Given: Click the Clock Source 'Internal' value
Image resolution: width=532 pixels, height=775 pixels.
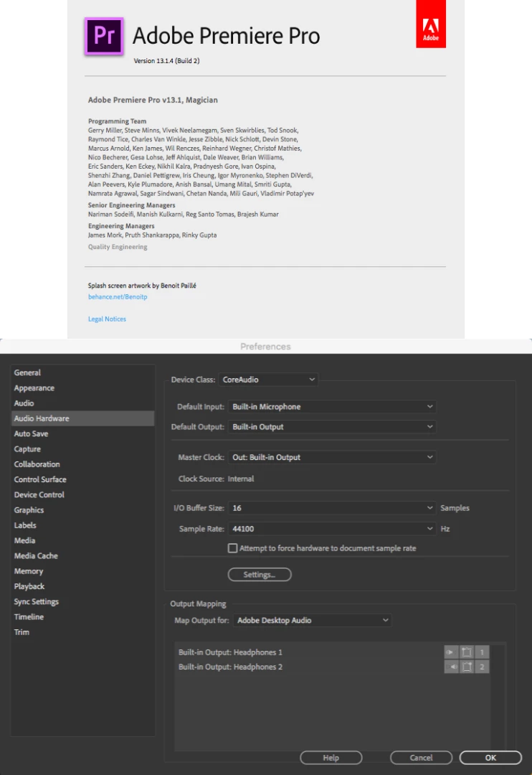Looking at the screenshot, I should pyautogui.click(x=241, y=479).
